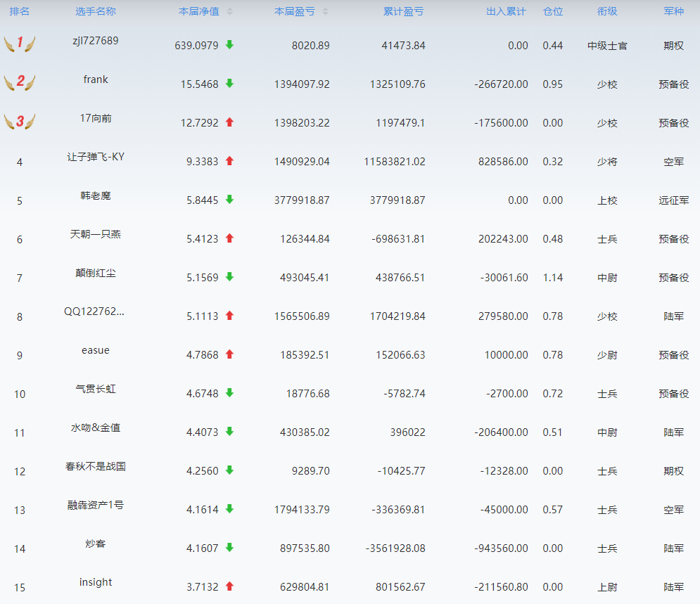
Task: Select cumulative profit 11583821.02
Action: (395, 162)
